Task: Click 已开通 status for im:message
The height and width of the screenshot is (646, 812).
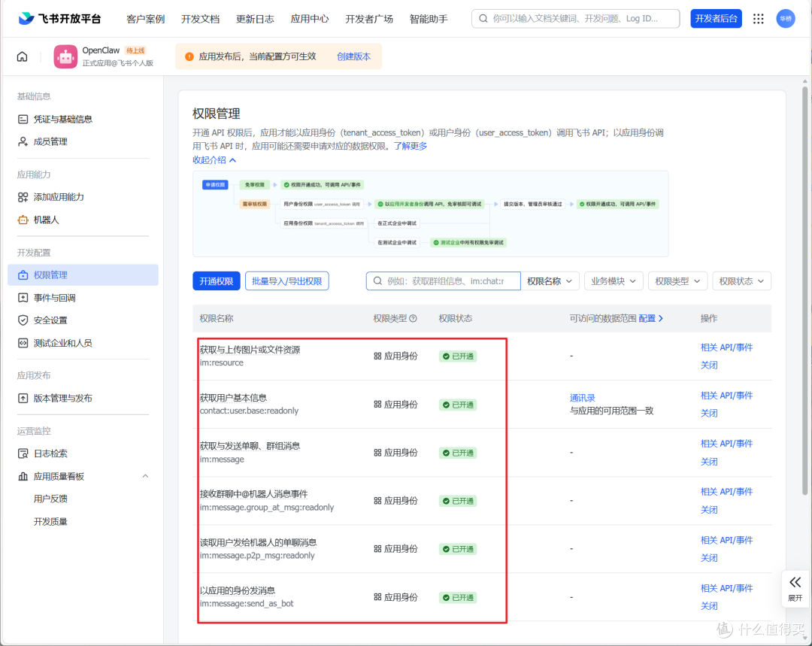Action: coord(458,453)
